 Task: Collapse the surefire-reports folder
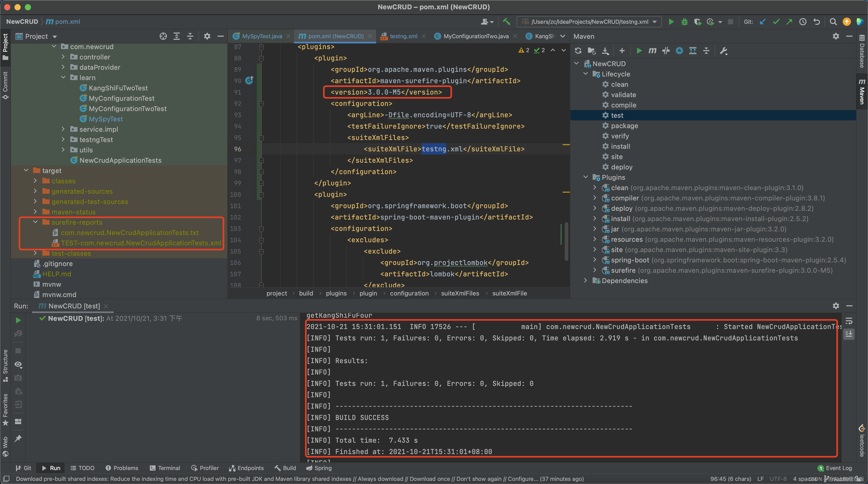pyautogui.click(x=35, y=222)
